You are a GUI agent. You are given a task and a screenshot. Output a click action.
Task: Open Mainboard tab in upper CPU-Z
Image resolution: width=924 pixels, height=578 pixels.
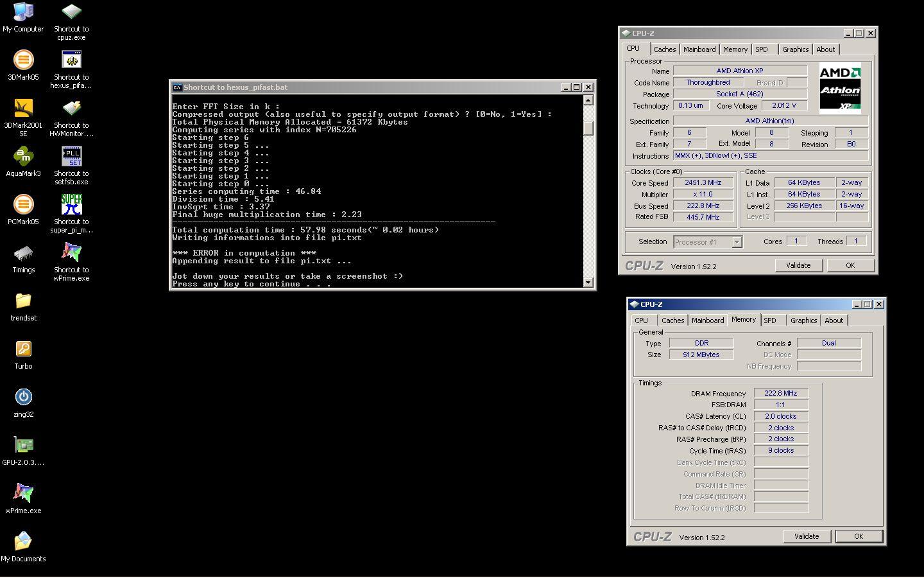point(699,49)
